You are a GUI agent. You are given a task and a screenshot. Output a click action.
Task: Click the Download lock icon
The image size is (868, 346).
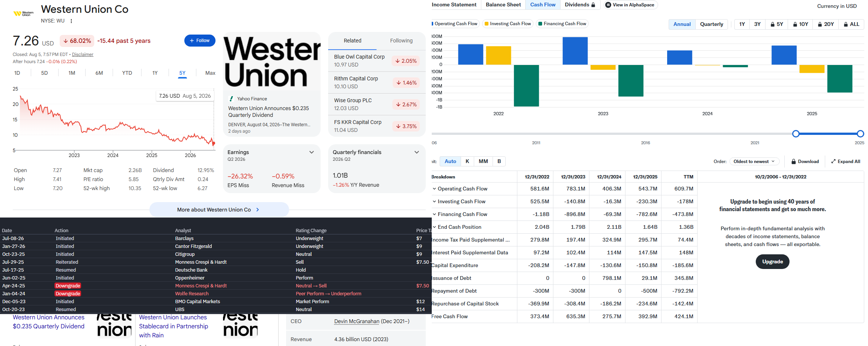(x=794, y=162)
